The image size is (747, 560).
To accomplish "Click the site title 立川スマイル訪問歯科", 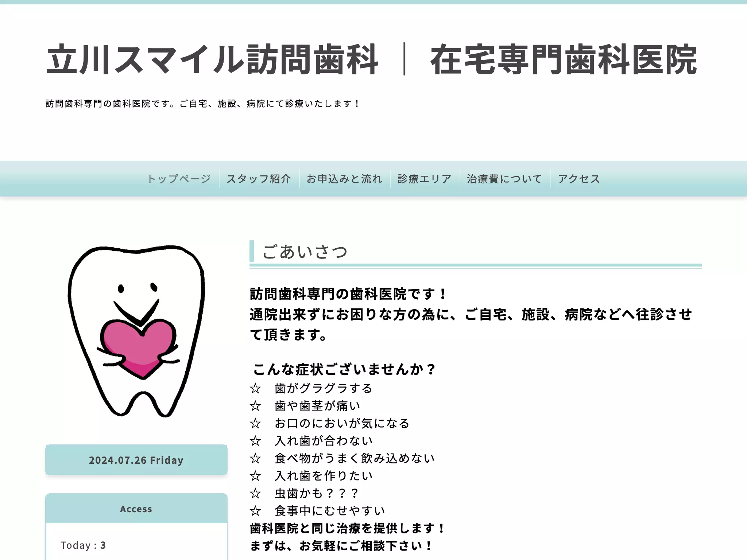I will (212, 59).
